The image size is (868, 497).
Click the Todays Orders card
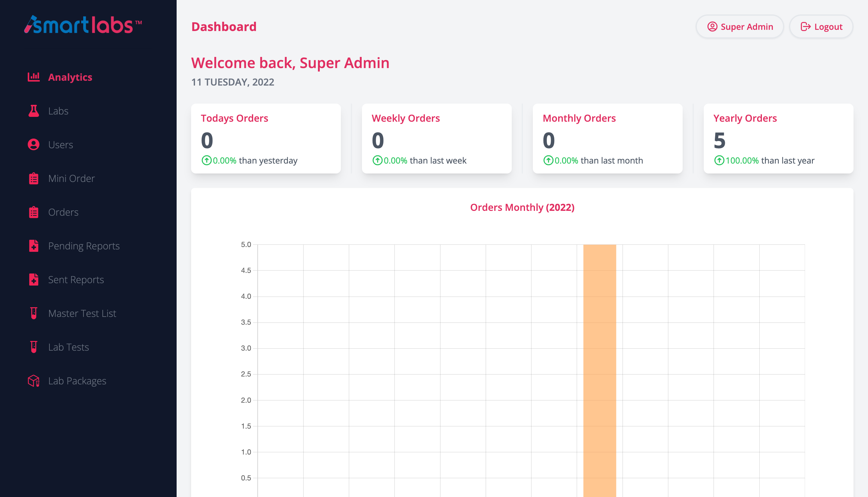266,139
